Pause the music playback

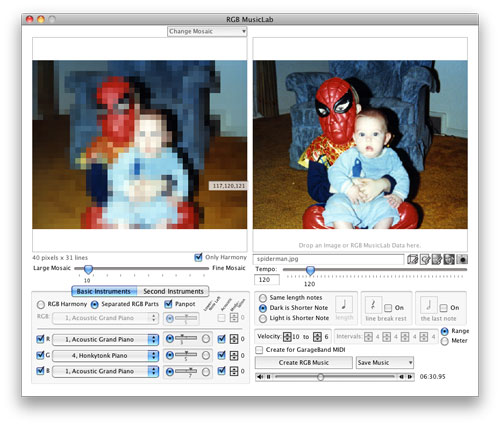268,377
